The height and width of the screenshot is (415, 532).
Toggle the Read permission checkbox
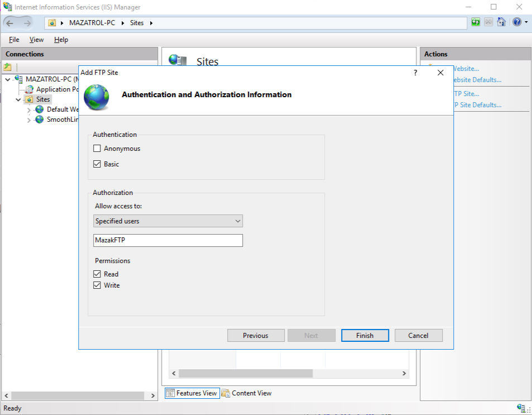click(97, 274)
